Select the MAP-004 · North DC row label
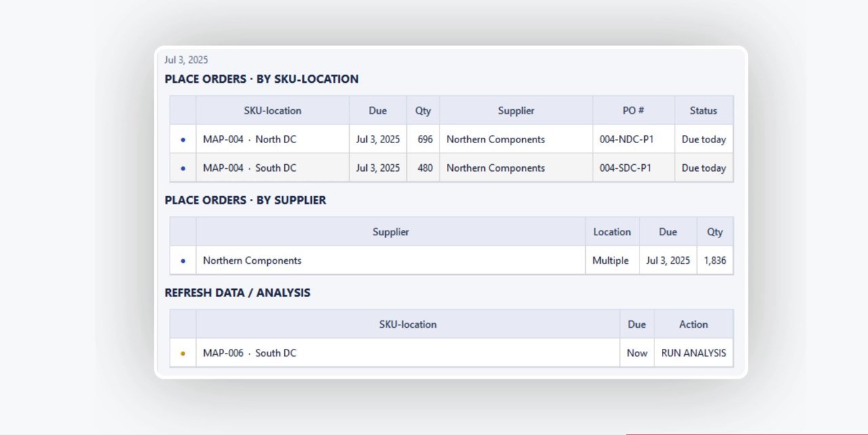The height and width of the screenshot is (435, 868). 250,139
